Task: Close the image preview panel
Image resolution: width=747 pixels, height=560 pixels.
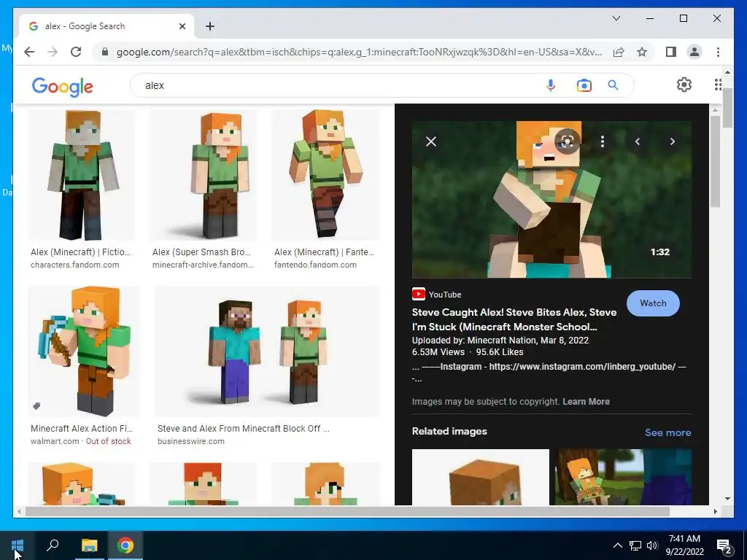Action: [430, 141]
